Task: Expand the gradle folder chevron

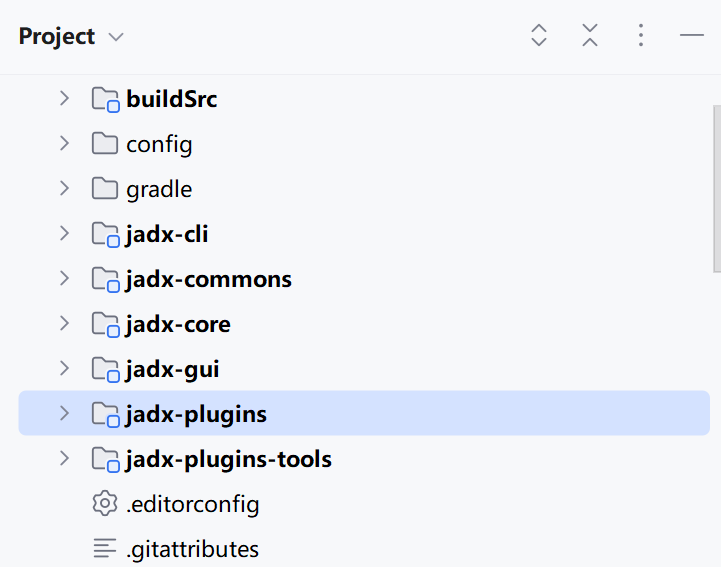Action: click(64, 189)
